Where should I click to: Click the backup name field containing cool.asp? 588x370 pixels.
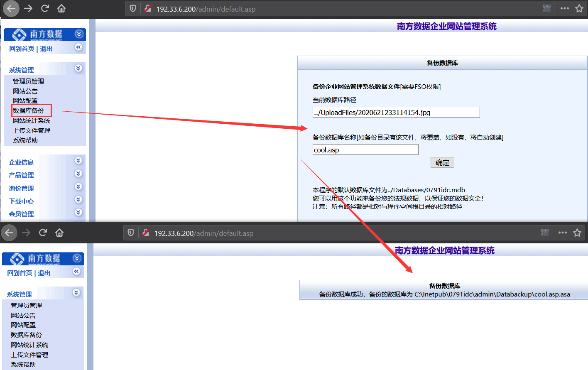pyautogui.click(x=365, y=150)
